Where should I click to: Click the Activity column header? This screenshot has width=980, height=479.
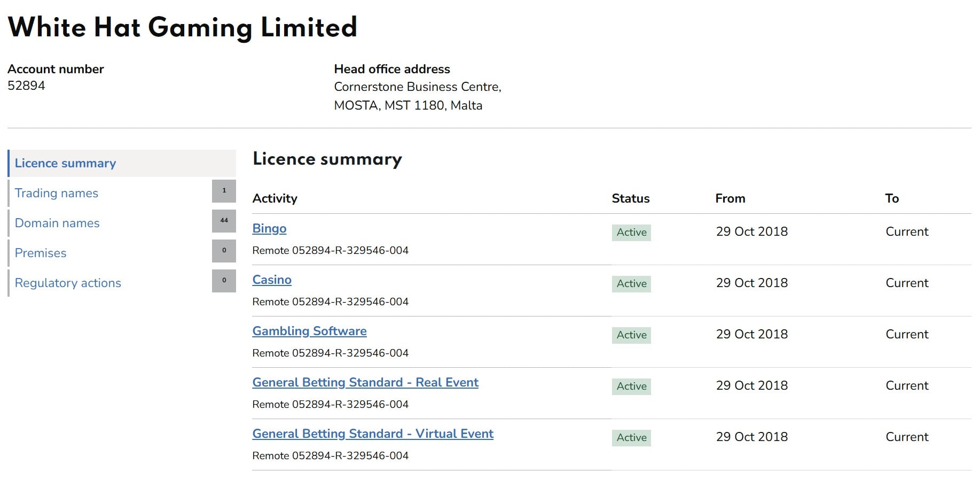pos(275,199)
